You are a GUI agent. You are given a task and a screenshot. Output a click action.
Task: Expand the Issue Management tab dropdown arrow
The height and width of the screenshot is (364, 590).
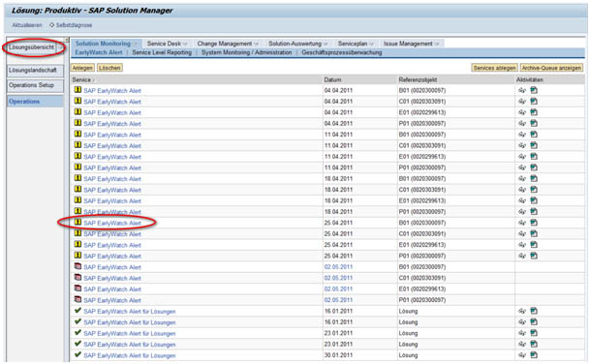(437, 44)
